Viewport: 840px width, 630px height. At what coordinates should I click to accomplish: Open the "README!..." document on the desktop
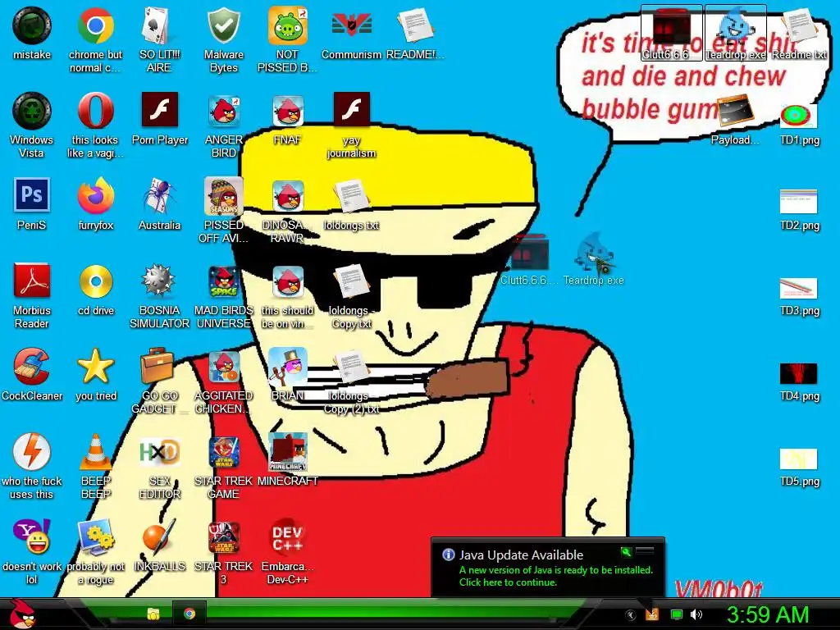point(415,33)
